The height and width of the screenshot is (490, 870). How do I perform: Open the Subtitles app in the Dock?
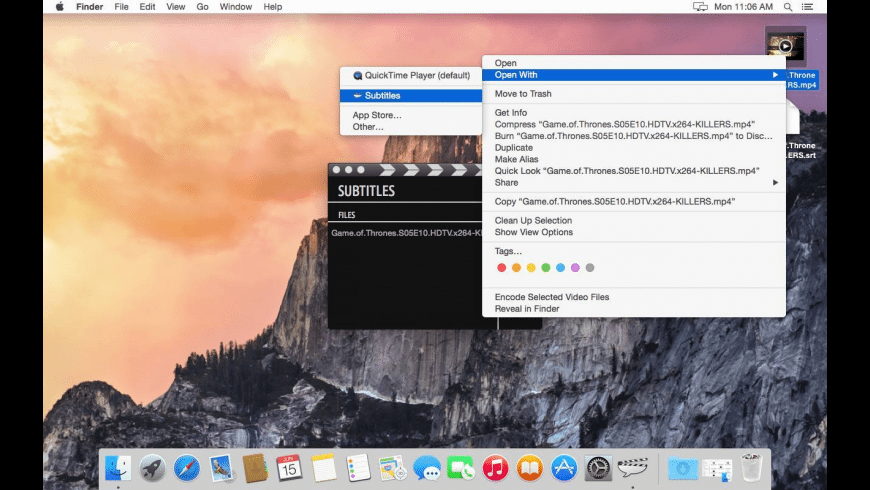(632, 468)
